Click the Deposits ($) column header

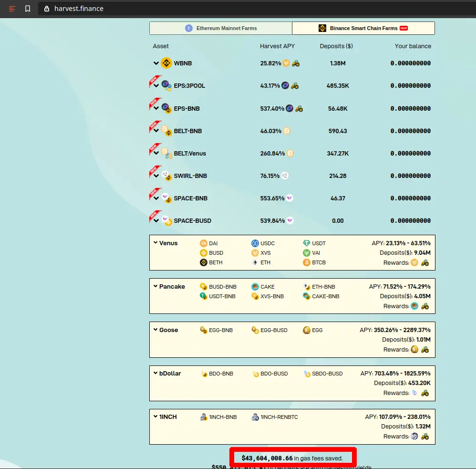[336, 46]
